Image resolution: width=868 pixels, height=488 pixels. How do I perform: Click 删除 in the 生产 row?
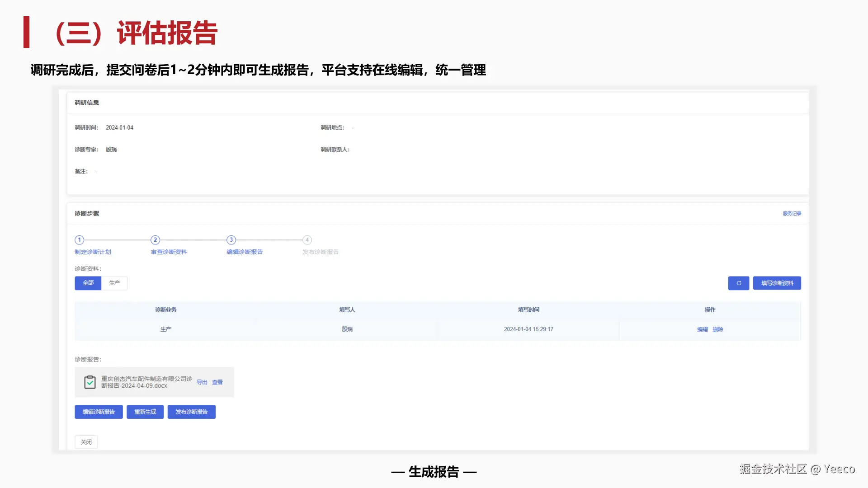[x=717, y=329]
